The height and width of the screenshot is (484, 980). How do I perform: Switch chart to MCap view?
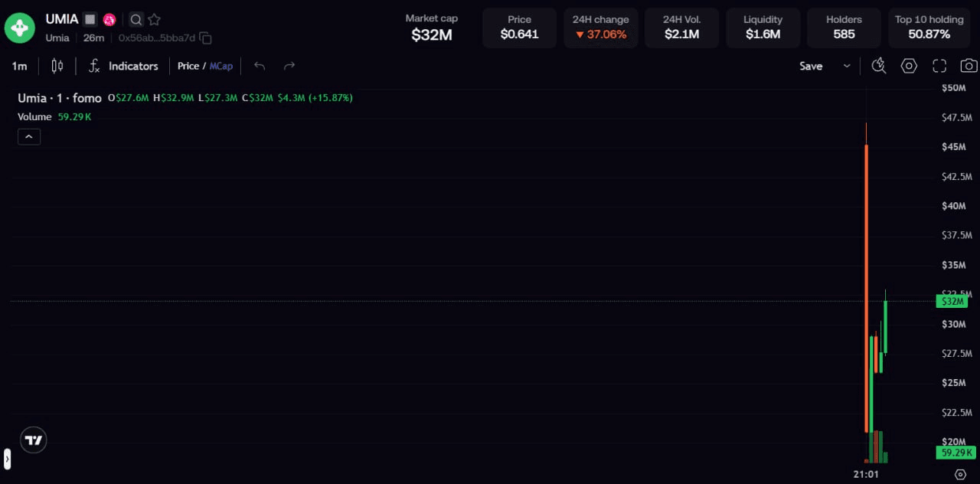pos(221,66)
